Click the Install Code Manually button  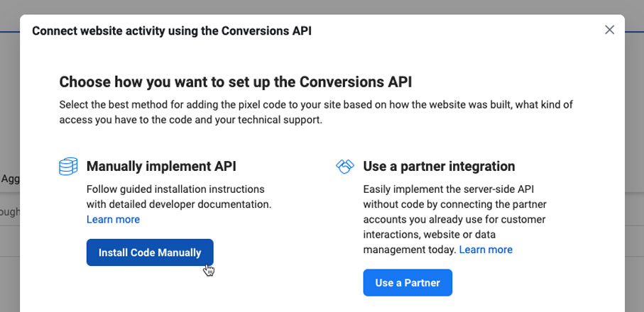(150, 252)
